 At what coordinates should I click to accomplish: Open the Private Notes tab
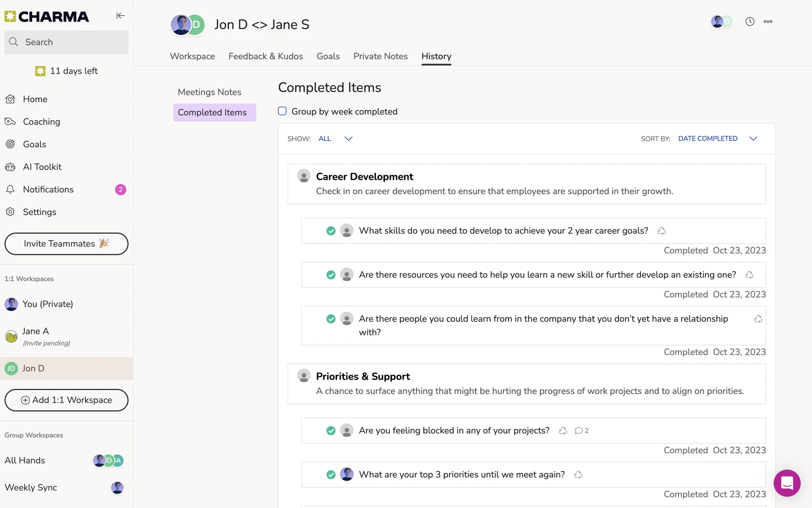coord(380,56)
